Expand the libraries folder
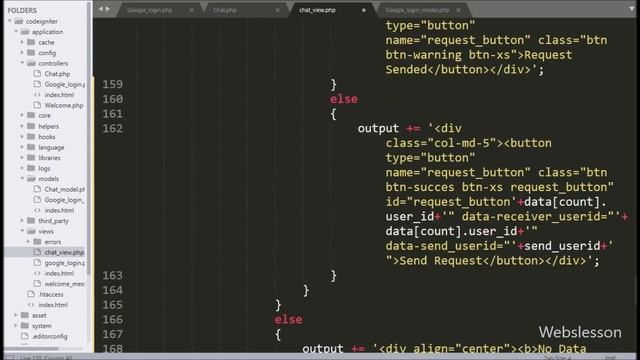 [x=22, y=158]
